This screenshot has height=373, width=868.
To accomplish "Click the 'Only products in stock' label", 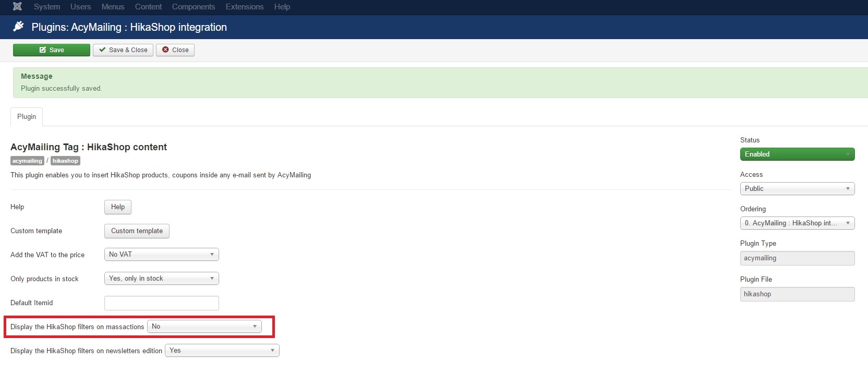I will coord(44,279).
